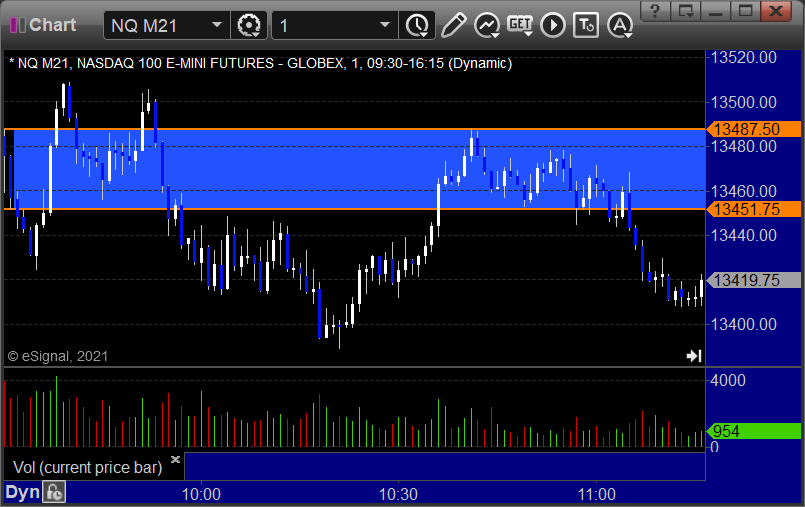Start bar replay with play icon
805x507 pixels.
(553, 25)
